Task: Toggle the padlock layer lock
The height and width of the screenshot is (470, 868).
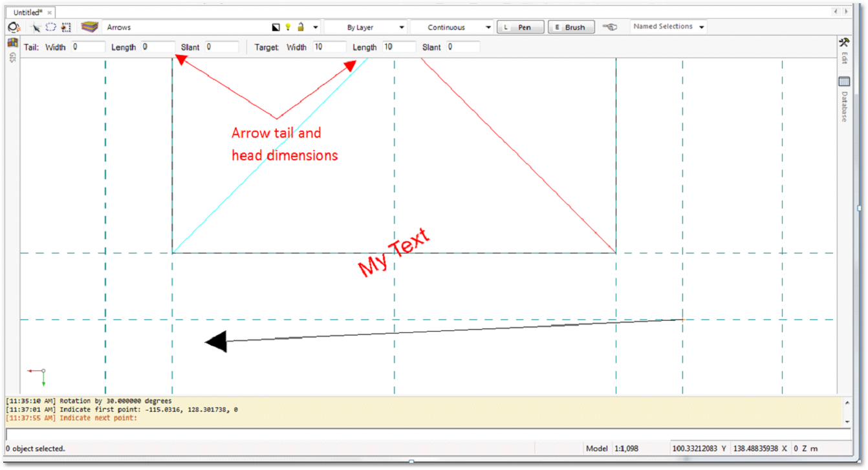Action: tap(301, 27)
